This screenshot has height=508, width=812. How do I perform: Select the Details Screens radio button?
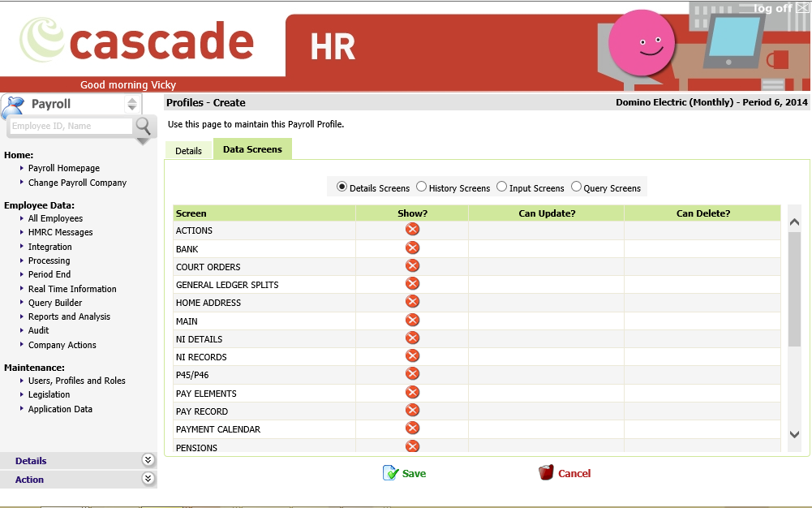click(342, 187)
